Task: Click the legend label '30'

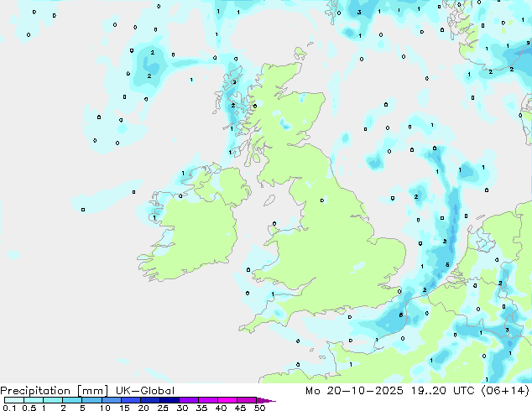Action: coord(182,408)
